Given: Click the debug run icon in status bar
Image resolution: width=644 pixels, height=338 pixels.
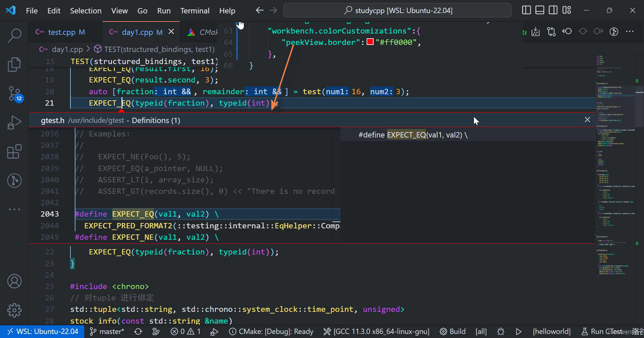Looking at the screenshot, I should click(214, 332).
